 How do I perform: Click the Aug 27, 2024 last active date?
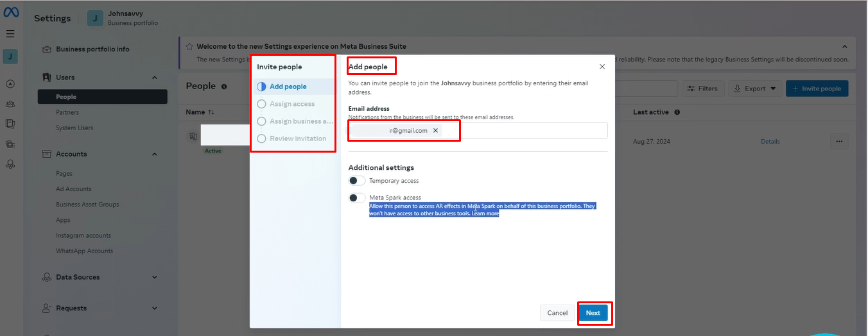[651, 142]
